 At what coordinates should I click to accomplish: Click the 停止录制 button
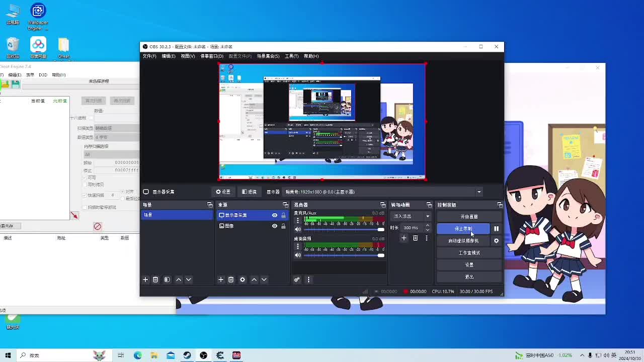463,229
